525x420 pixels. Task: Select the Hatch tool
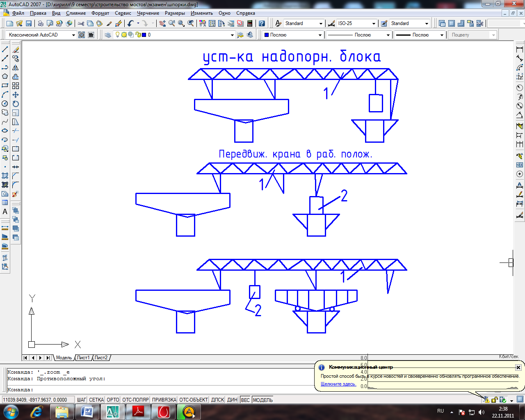(x=5, y=176)
